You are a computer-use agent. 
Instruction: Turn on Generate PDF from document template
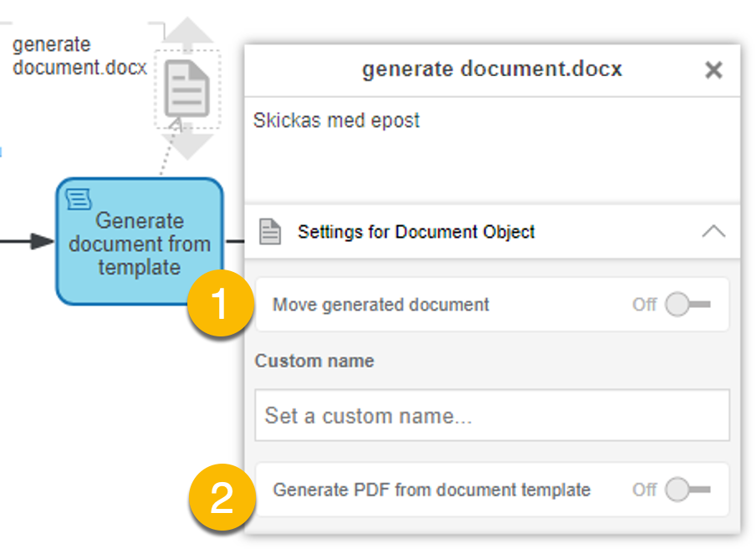coord(688,490)
